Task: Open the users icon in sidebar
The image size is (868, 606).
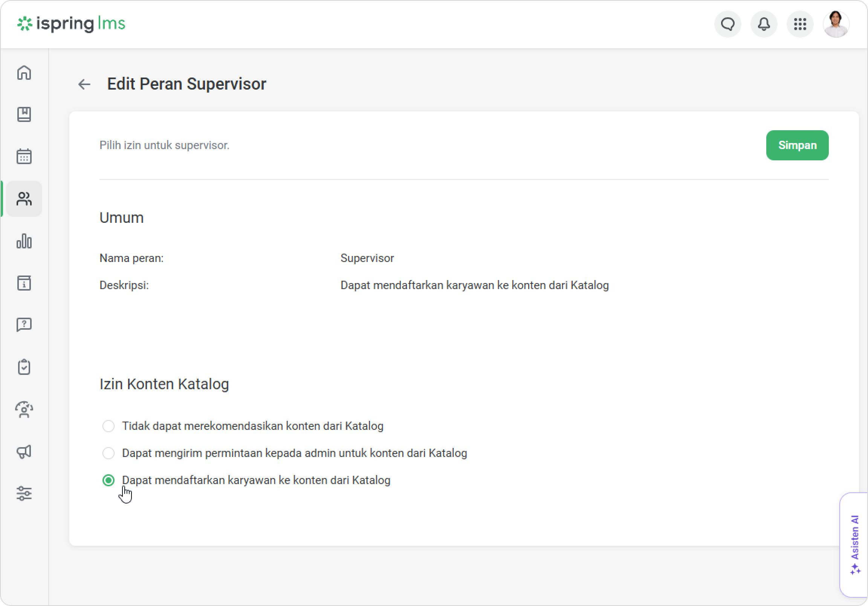Action: 24,199
